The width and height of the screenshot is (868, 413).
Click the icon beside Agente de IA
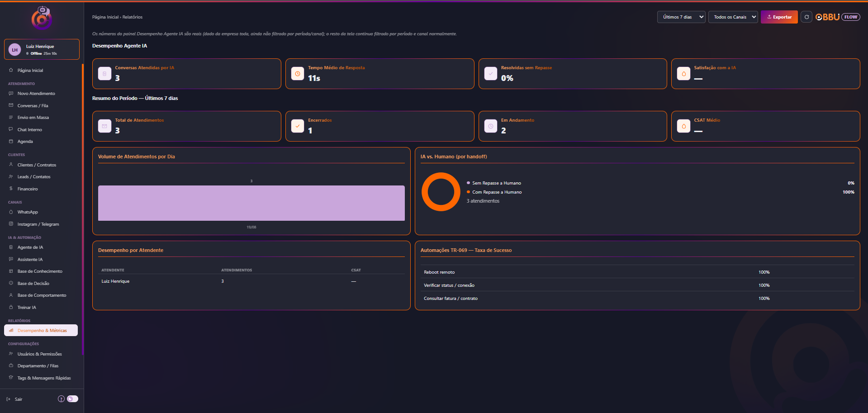click(11, 247)
